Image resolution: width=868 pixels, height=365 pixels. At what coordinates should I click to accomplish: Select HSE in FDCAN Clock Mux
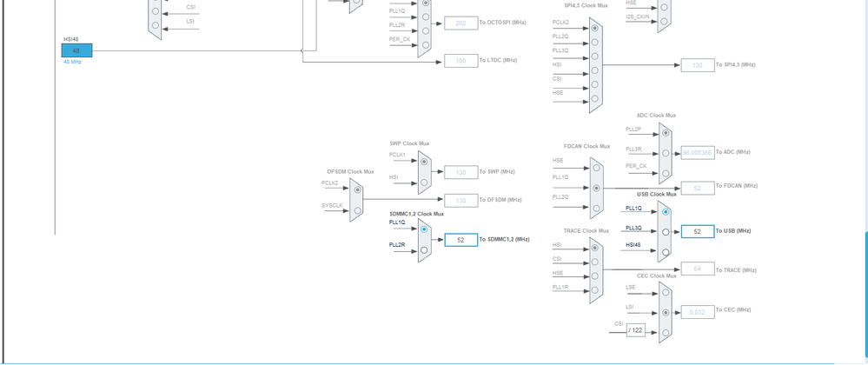(x=596, y=167)
